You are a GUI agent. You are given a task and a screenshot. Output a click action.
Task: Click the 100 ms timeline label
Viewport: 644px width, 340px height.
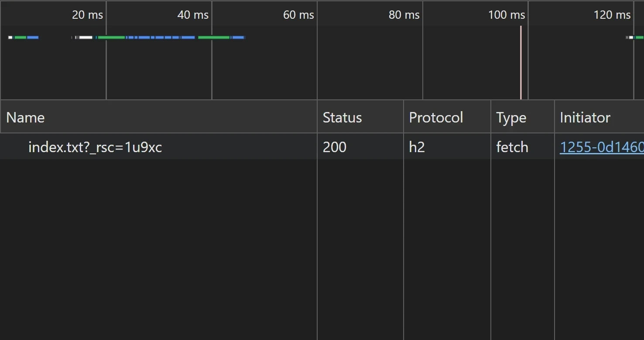click(506, 15)
